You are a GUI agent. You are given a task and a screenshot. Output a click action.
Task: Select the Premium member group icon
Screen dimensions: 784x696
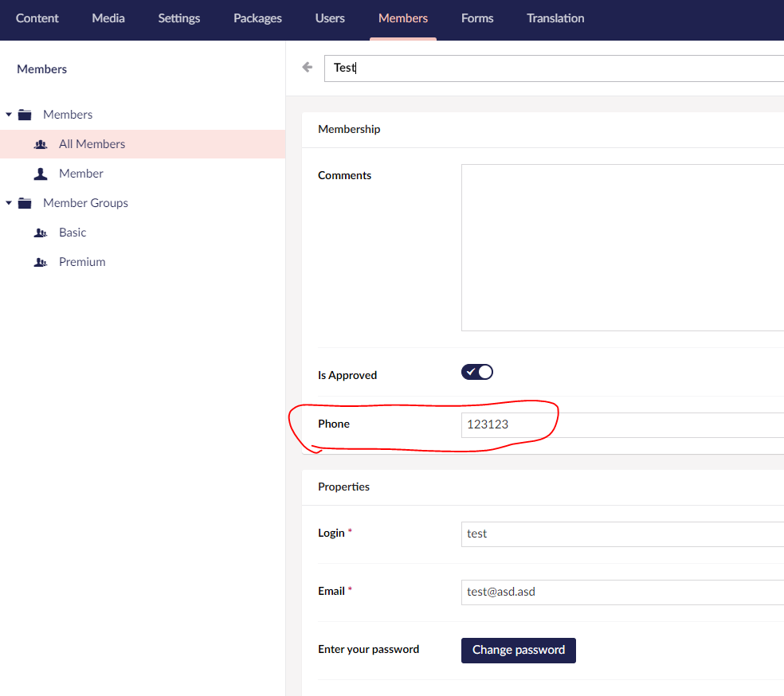click(x=41, y=261)
